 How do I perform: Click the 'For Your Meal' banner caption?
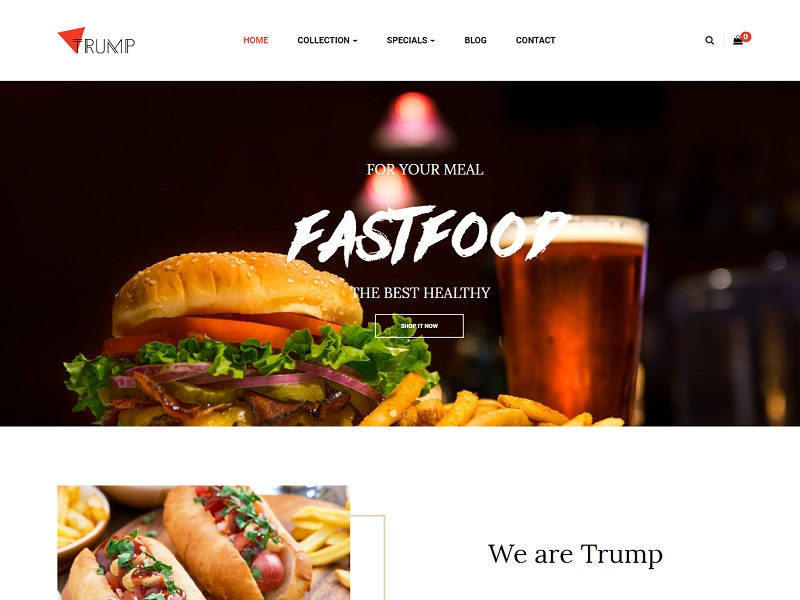point(425,169)
